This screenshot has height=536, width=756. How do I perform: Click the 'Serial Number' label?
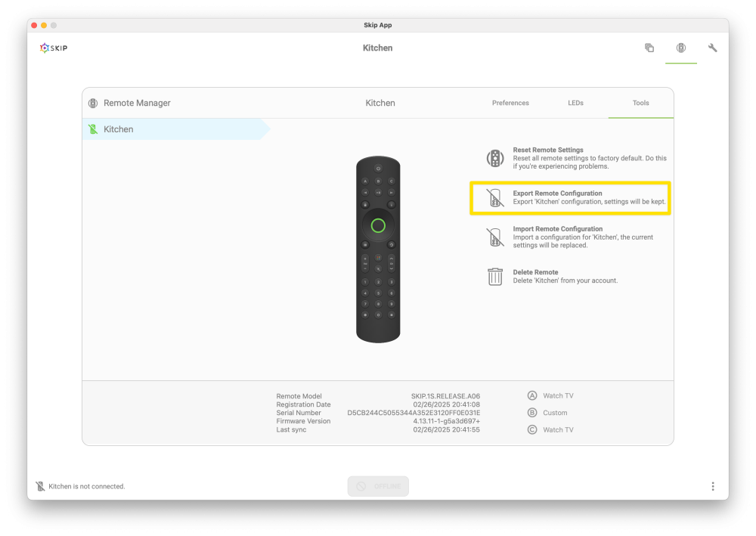click(x=299, y=413)
